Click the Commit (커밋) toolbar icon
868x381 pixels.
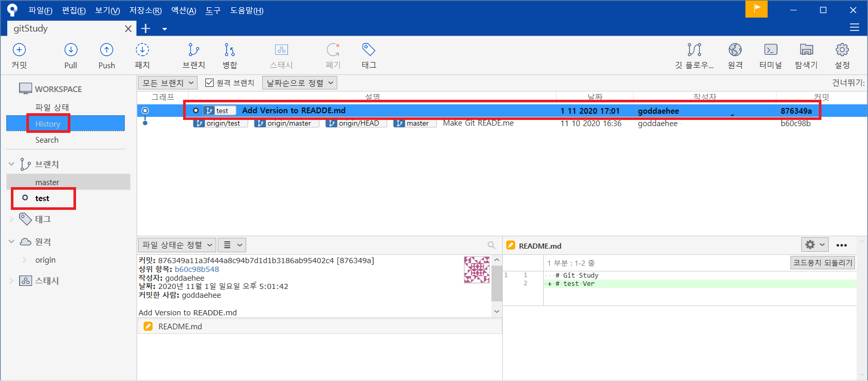pyautogui.click(x=19, y=50)
